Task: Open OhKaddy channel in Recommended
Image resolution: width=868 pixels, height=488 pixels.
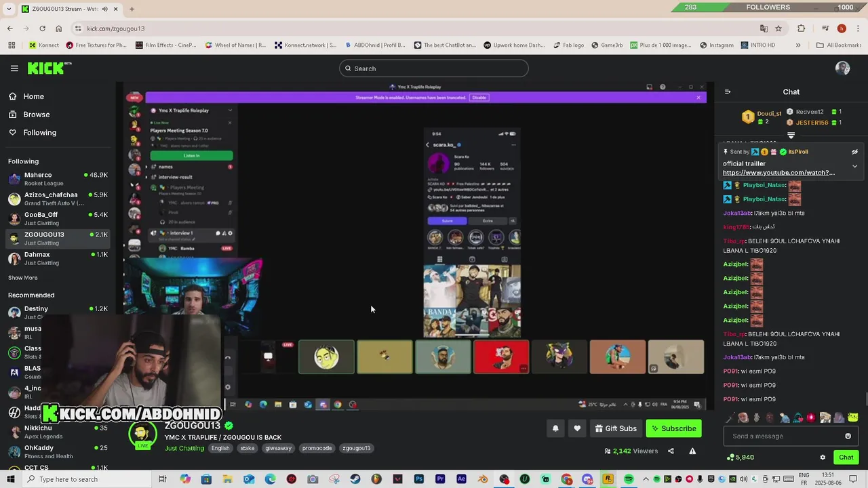Action: [x=58, y=452]
